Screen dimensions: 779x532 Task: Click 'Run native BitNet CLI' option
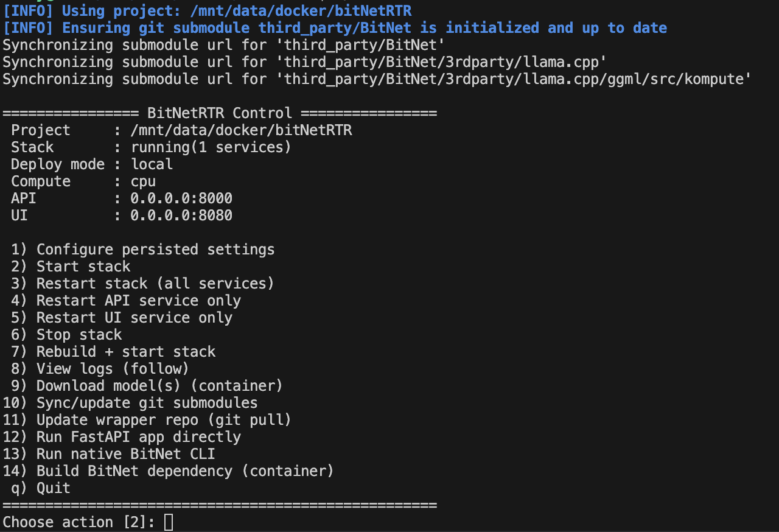click(125, 454)
